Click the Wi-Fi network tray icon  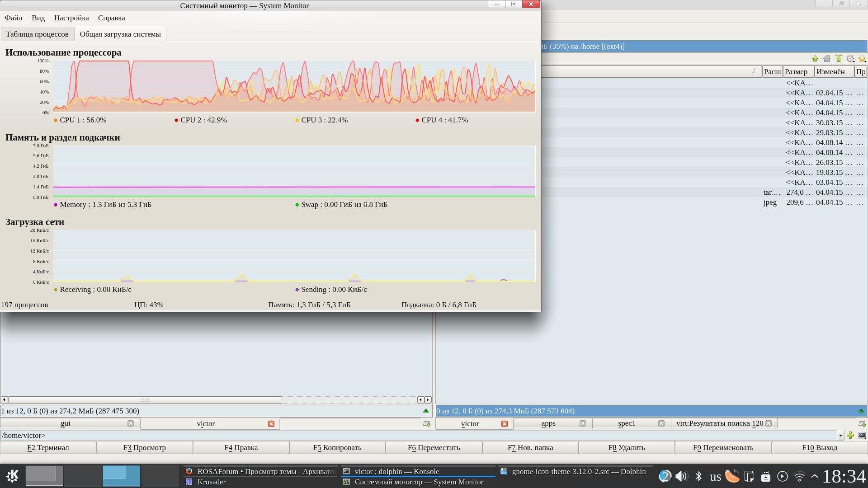pos(799,477)
